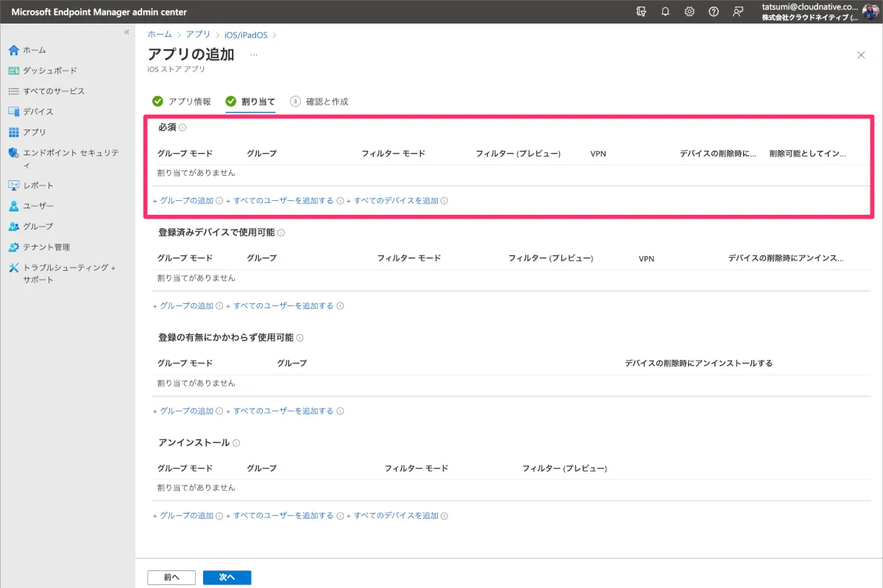Switch to the 確認と作成 tab
This screenshot has width=883, height=588.
point(327,102)
